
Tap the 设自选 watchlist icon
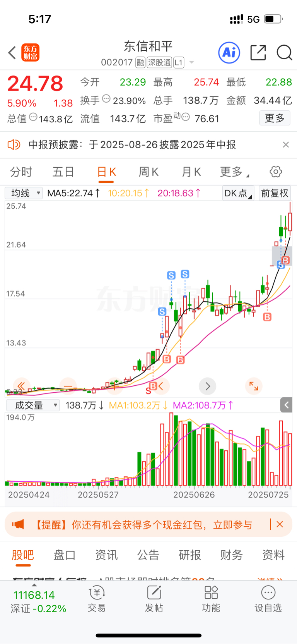point(268,599)
